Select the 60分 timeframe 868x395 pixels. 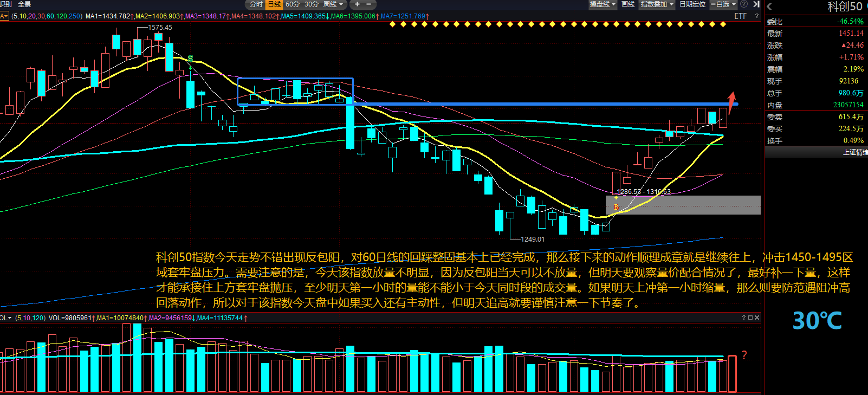(x=293, y=4)
